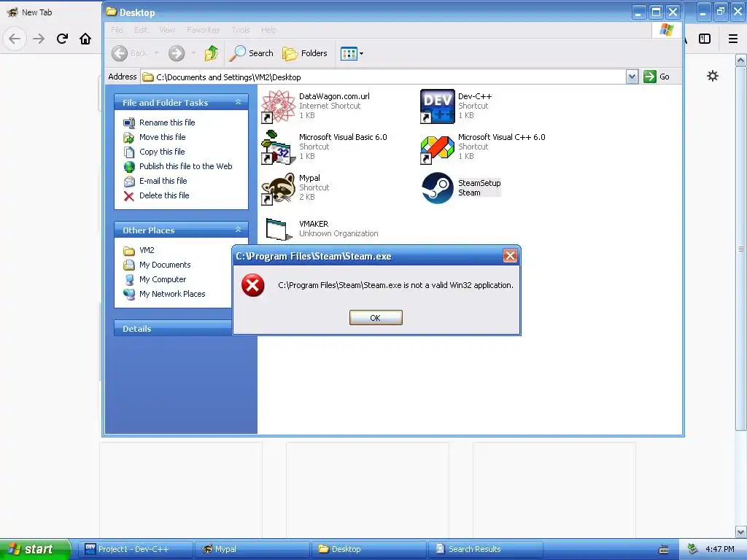This screenshot has height=560, width=747.
Task: Switch to Mypal taskbar button
Action: 253,549
